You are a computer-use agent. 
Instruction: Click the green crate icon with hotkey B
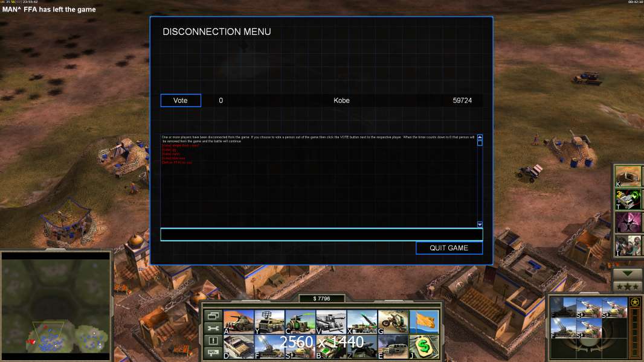pyautogui.click(x=331, y=347)
